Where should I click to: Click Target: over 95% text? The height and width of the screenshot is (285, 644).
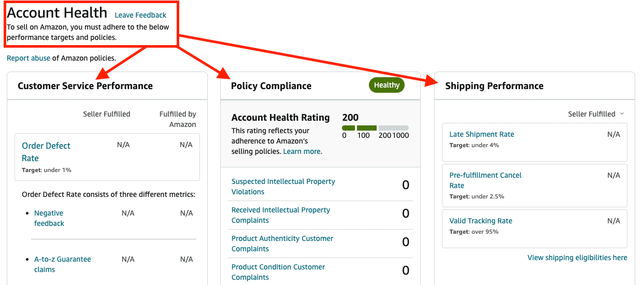click(x=474, y=232)
